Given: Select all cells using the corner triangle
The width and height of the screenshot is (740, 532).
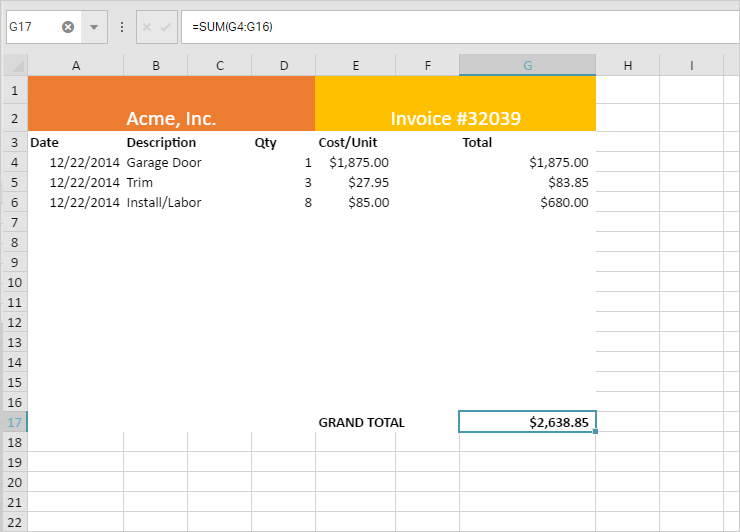Looking at the screenshot, I should 16,65.
